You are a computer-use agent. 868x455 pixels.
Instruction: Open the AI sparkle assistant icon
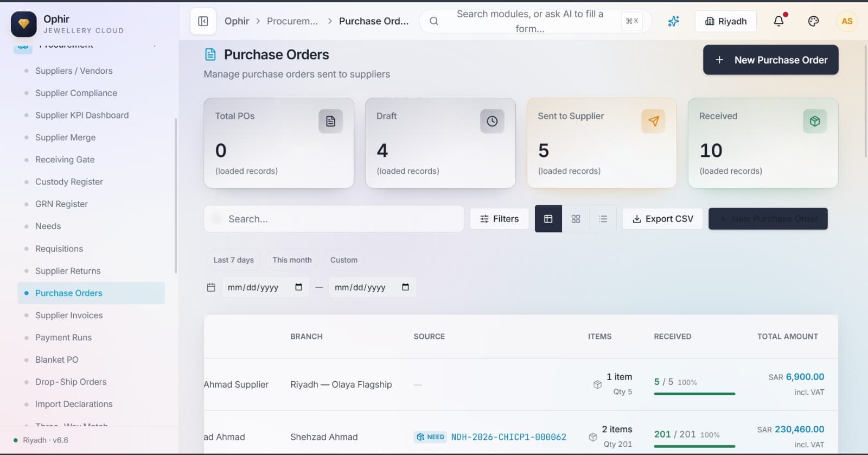[673, 21]
